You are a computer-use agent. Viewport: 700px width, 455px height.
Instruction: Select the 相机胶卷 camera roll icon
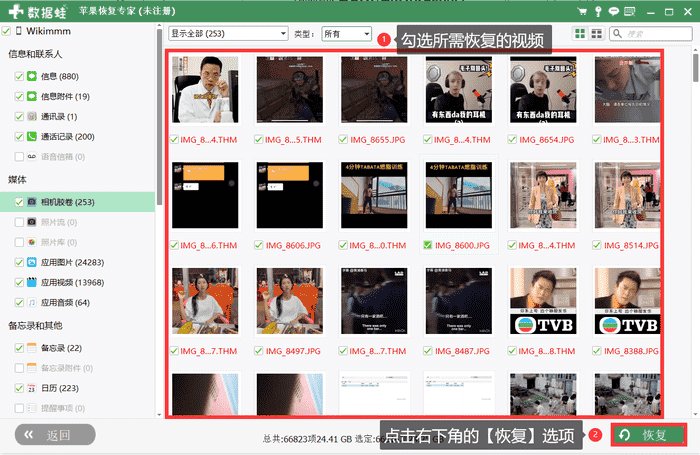pos(32,202)
